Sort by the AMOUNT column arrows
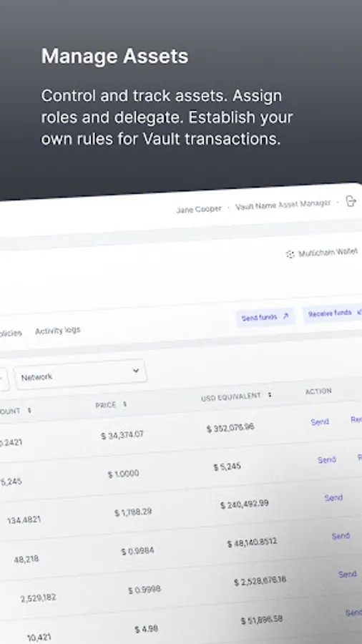Image resolution: width=362 pixels, height=644 pixels. tap(29, 410)
